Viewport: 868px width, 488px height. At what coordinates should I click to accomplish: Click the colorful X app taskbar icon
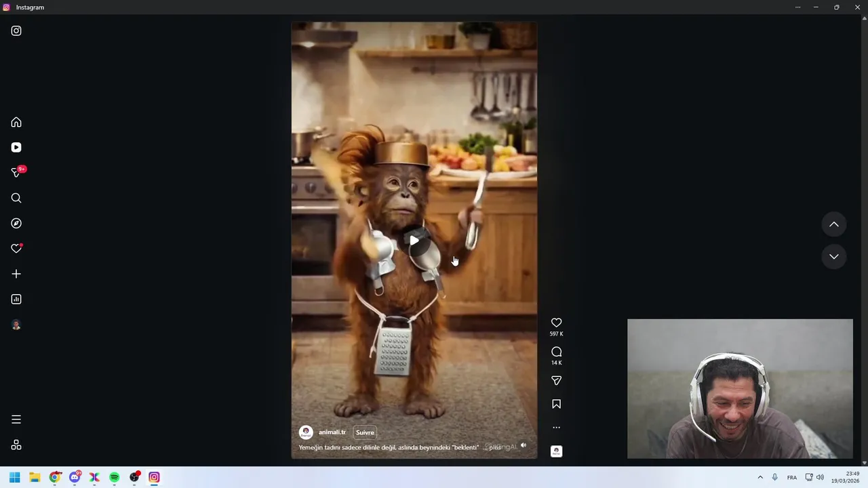94,477
